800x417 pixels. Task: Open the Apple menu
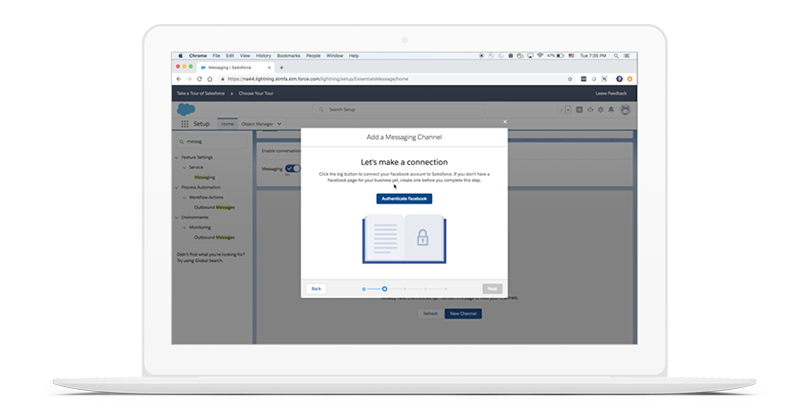(180, 56)
